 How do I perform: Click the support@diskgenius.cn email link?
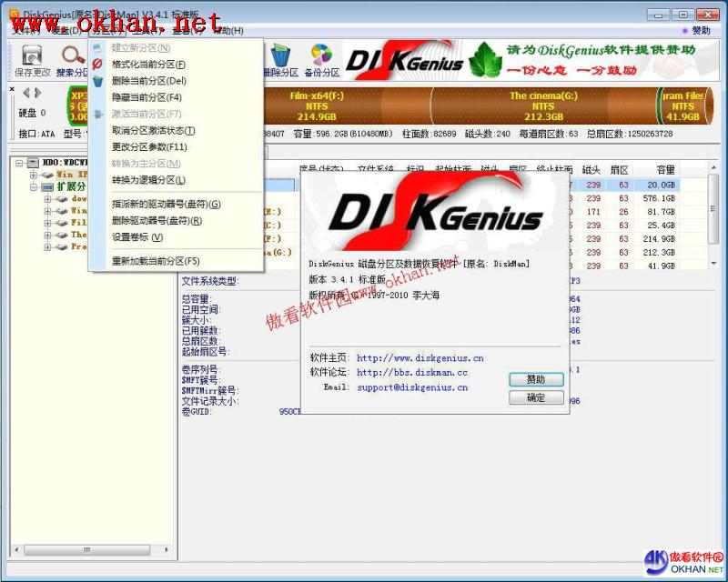point(412,387)
